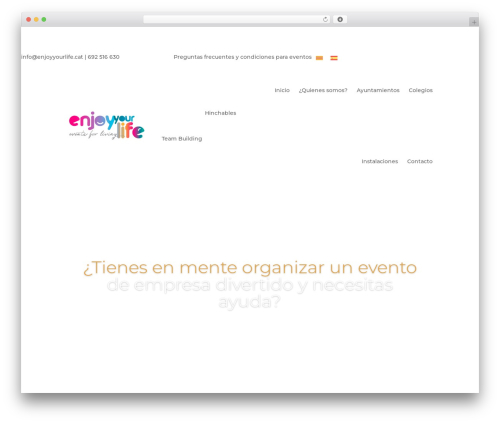
Task: Open the ¿Quienes somos? page
Action: (x=323, y=90)
